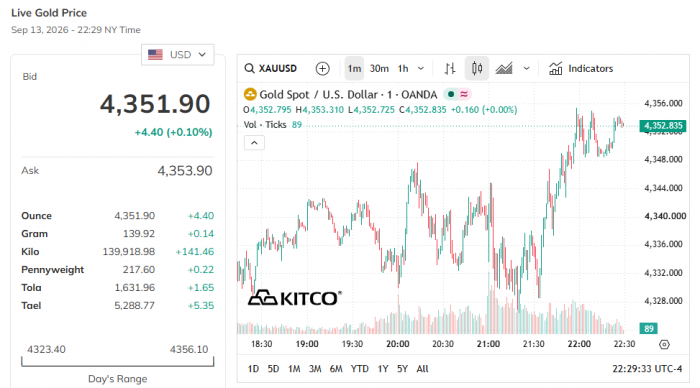The width and height of the screenshot is (700, 388).
Task: Click the XAUUSD symbol search magnifier icon
Action: pyautogui.click(x=249, y=68)
